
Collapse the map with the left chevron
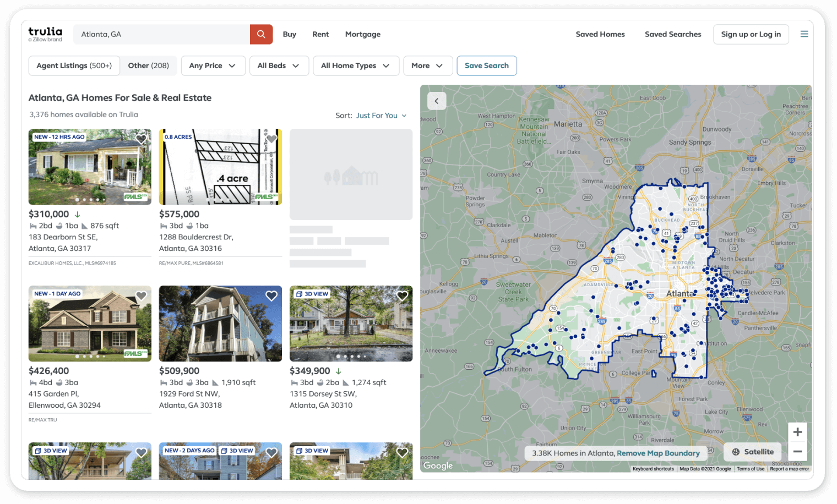[437, 101]
